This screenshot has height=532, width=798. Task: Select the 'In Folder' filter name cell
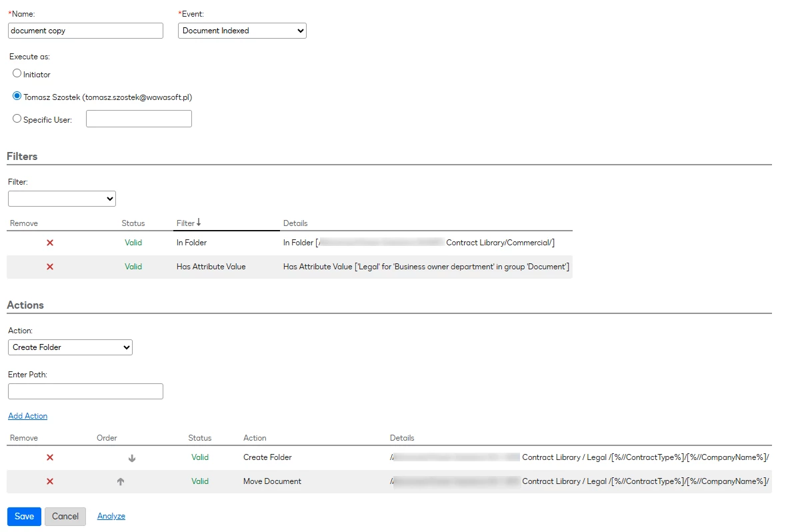191,243
